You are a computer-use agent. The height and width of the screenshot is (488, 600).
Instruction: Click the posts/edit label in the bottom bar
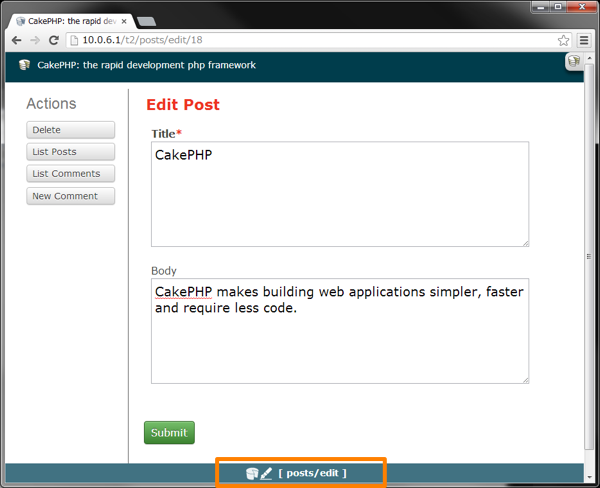coord(312,473)
